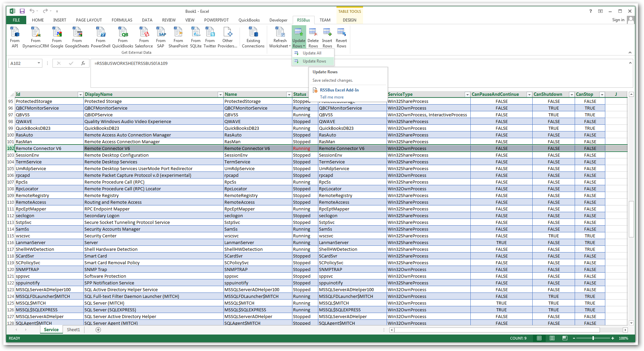Expand the Name Box dropdown

tap(39, 63)
